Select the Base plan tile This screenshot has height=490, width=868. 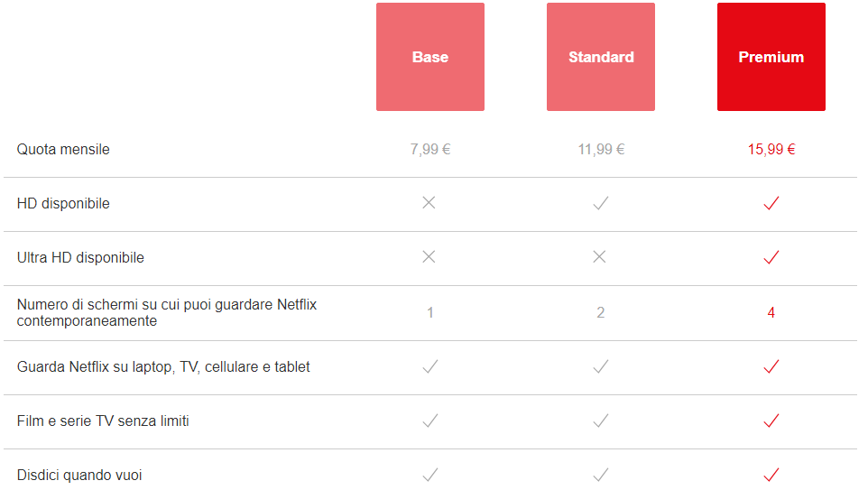tap(430, 57)
